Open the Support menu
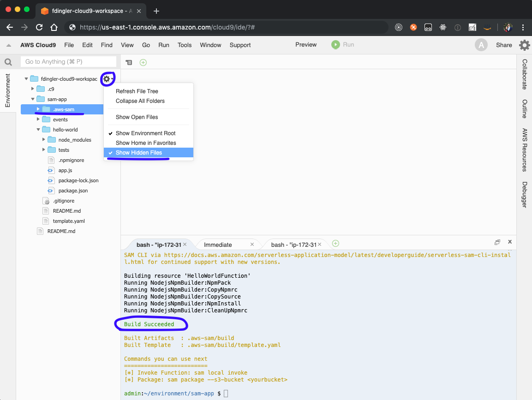This screenshot has height=400, width=532. [x=240, y=45]
